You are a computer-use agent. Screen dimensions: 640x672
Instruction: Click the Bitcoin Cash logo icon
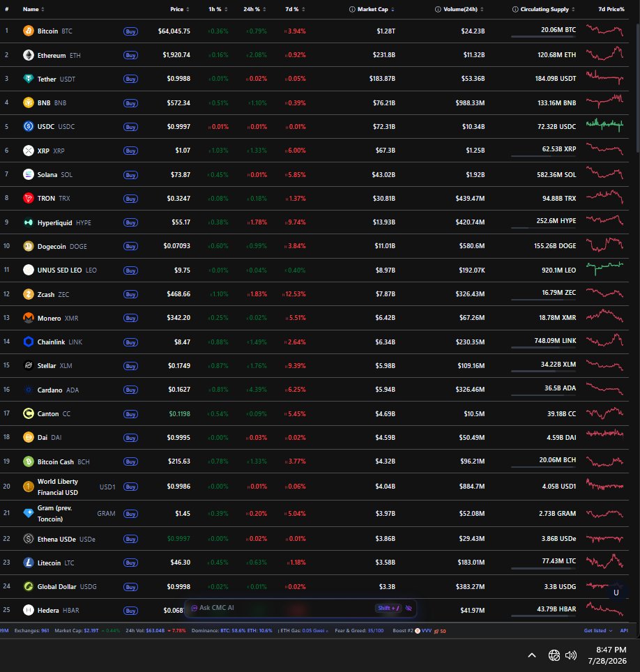click(x=29, y=461)
